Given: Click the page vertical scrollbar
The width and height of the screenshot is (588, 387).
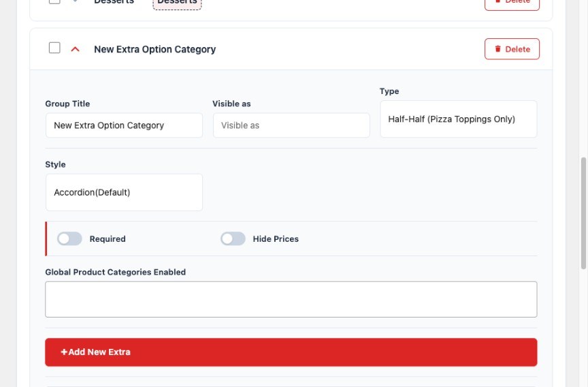Looking at the screenshot, I should pos(583,213).
